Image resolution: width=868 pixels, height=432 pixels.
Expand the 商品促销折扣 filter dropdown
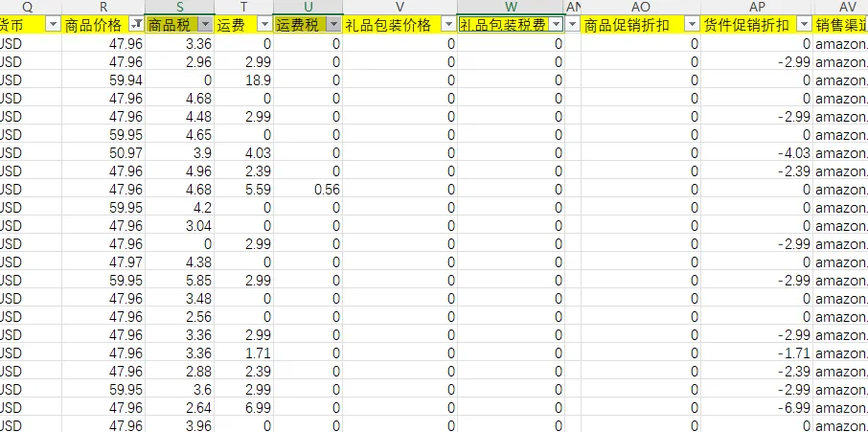[x=692, y=25]
